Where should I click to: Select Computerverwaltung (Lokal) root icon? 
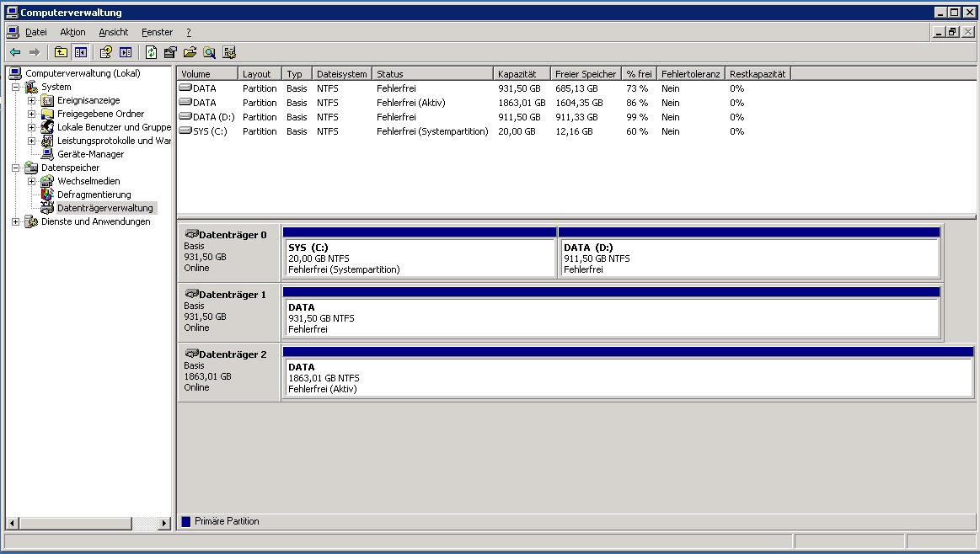click(x=16, y=74)
